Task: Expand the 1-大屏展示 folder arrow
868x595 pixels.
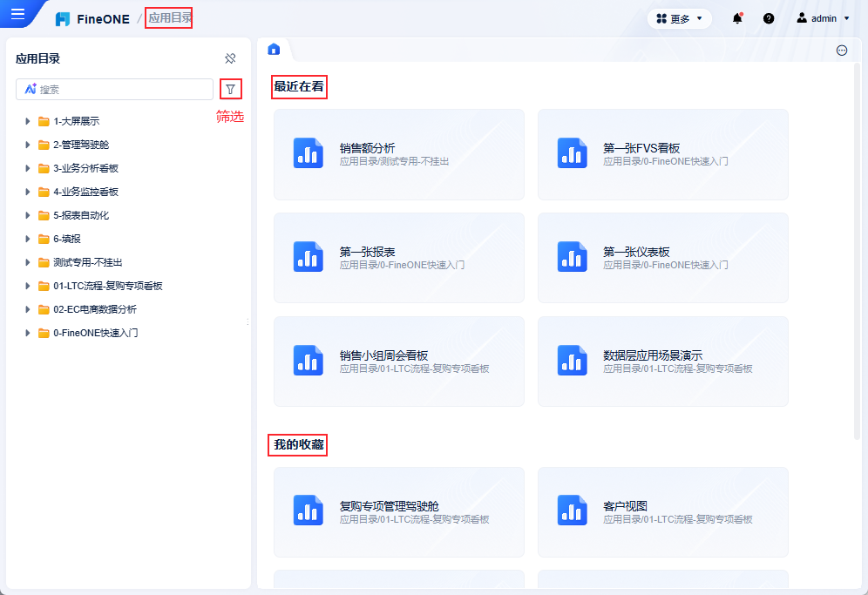Action: [27, 121]
